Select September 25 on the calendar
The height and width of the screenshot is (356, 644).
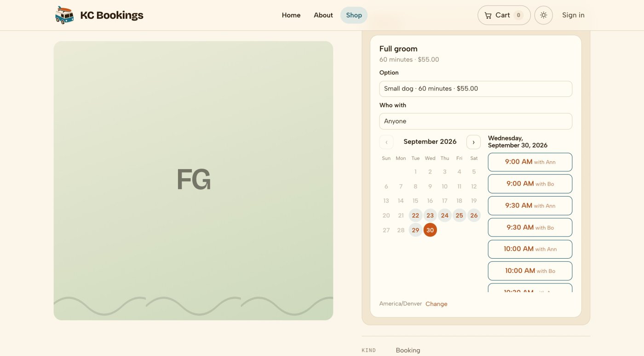(459, 215)
